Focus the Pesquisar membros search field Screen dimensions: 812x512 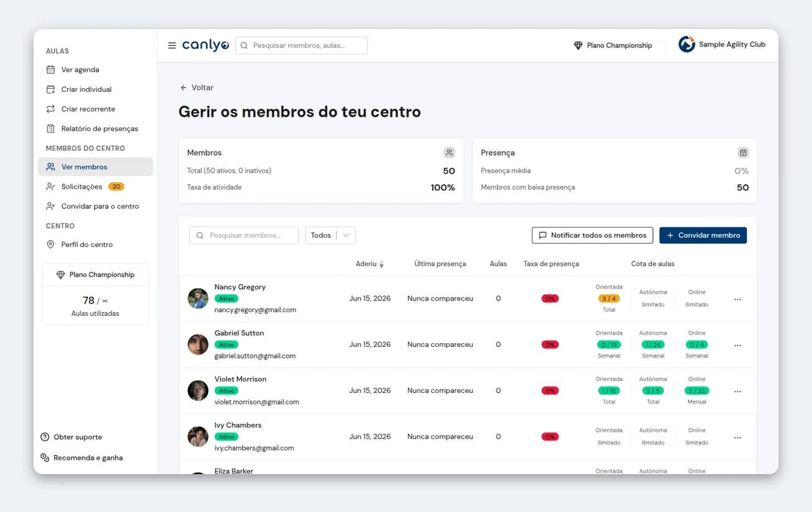pyautogui.click(x=244, y=235)
